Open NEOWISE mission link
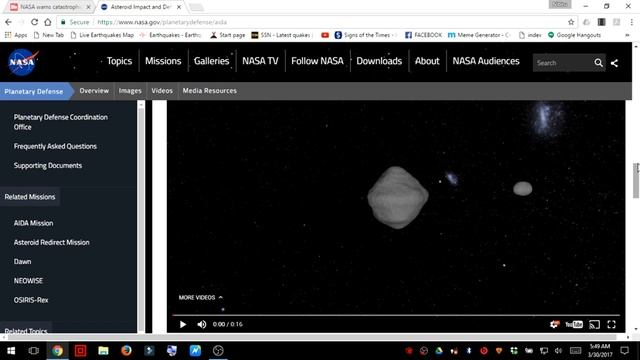The width and height of the screenshot is (640, 360). click(x=28, y=280)
